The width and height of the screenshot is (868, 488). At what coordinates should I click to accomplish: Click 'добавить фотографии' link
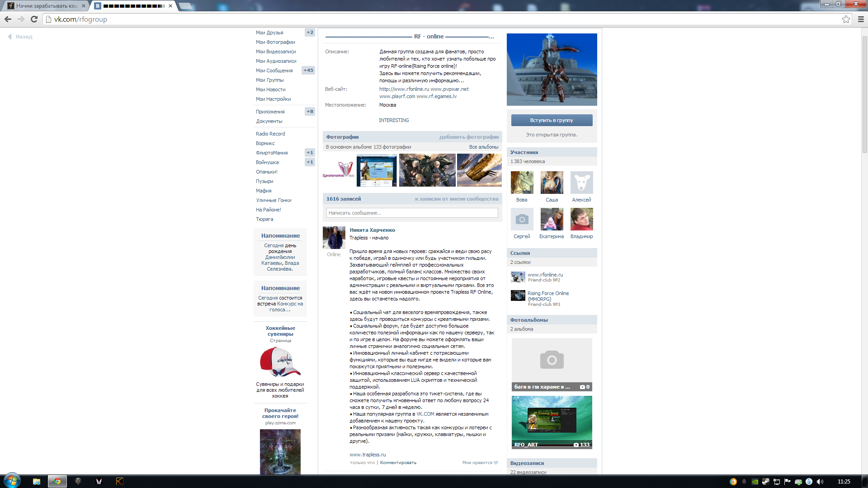pos(469,137)
